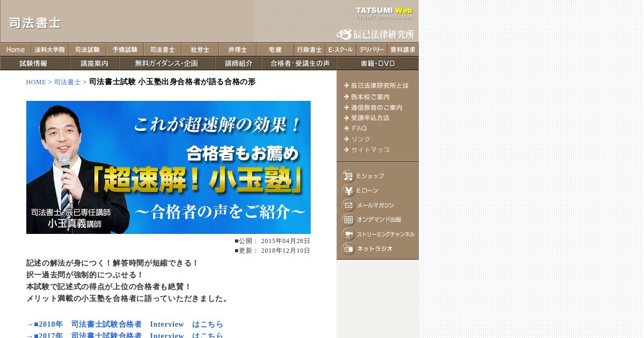Image resolution: width=644 pixels, height=338 pixels.
Task: Switch to the 無料ガイダンス・企画 tab
Action: [167, 63]
